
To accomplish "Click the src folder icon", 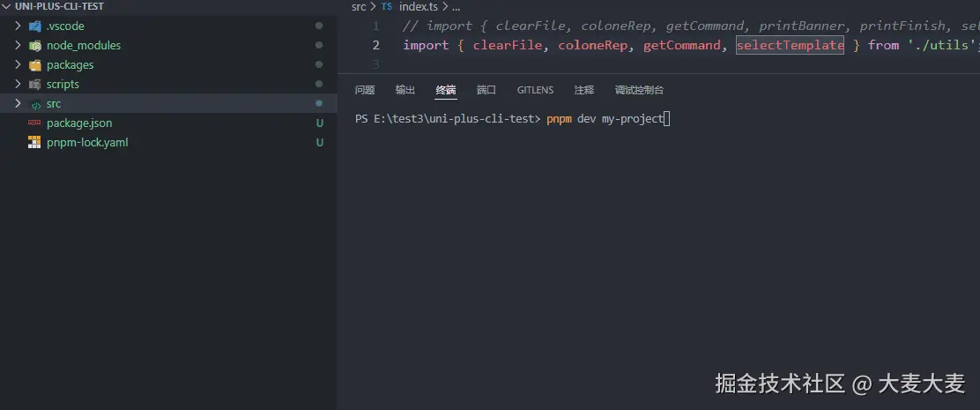I will coord(35,104).
